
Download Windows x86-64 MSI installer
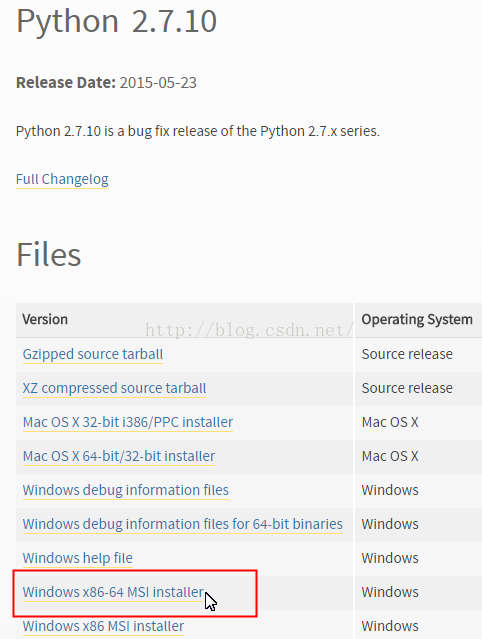(x=114, y=592)
